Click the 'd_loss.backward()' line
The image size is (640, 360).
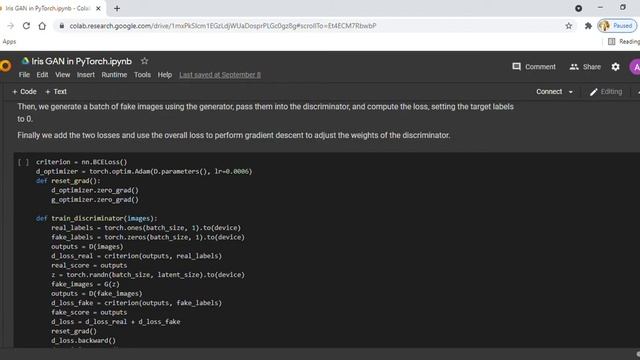(83, 340)
